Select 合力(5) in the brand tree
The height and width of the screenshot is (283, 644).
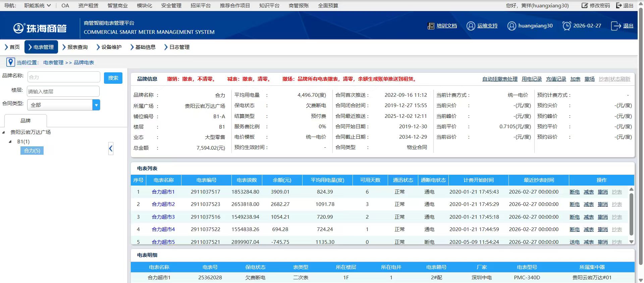(32, 151)
